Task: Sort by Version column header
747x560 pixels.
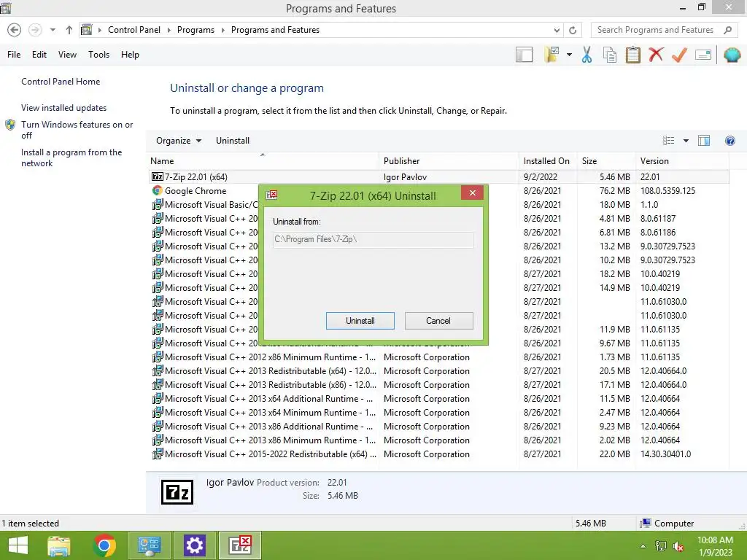Action: pos(682,161)
